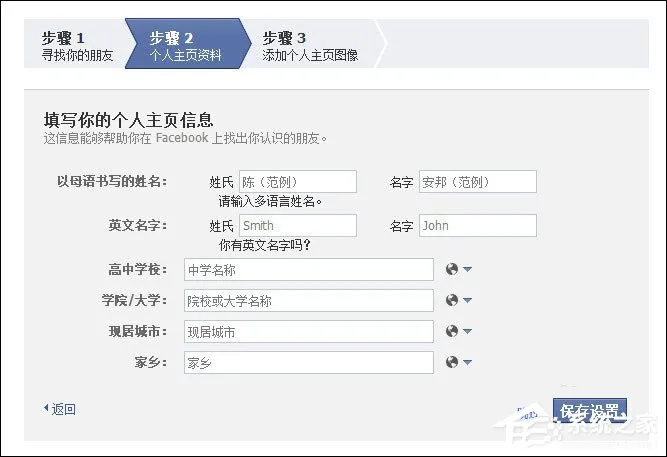Viewport: 667px width, 457px height.
Task: Click the label 以母语书写的姓名:
Action: (112, 182)
